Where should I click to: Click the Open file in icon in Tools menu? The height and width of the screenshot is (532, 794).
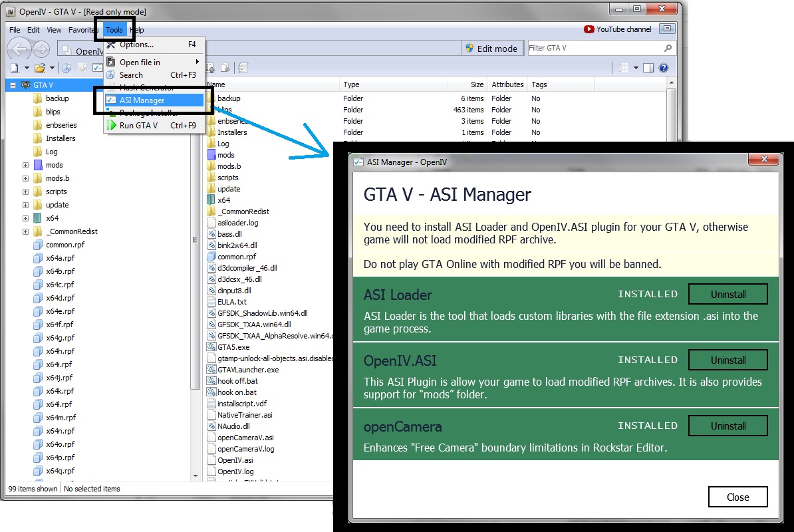point(111,62)
